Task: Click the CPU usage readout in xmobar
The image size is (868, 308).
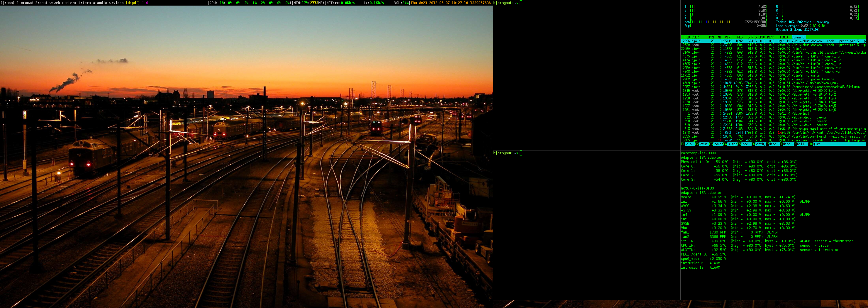Action: 250,3
